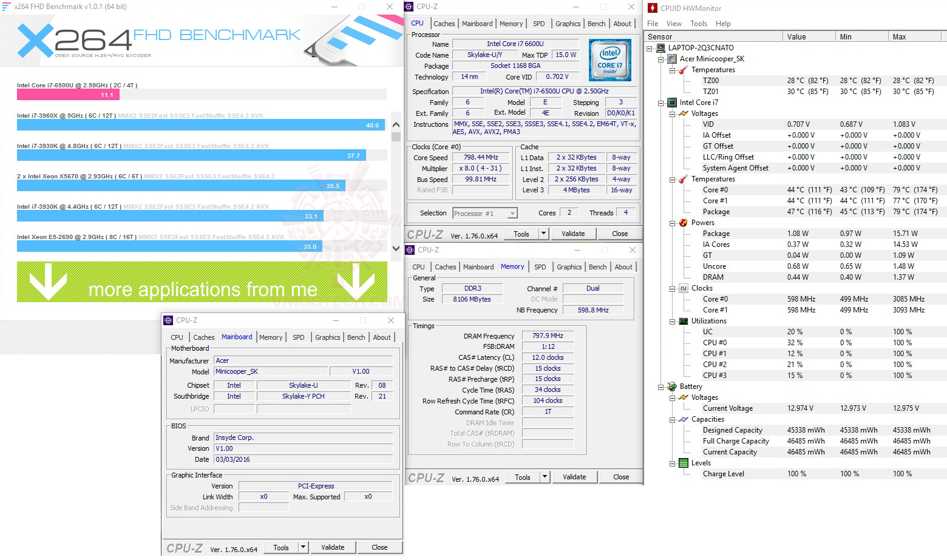Click the Voltages icon under Intel Core i7
Image resolution: width=947 pixels, height=560 pixels.
pyautogui.click(x=684, y=113)
